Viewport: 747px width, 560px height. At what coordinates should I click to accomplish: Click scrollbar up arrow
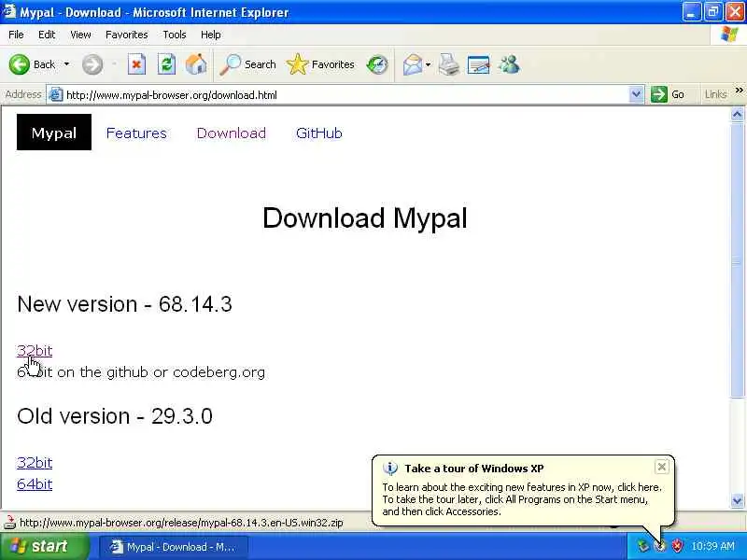(x=737, y=114)
